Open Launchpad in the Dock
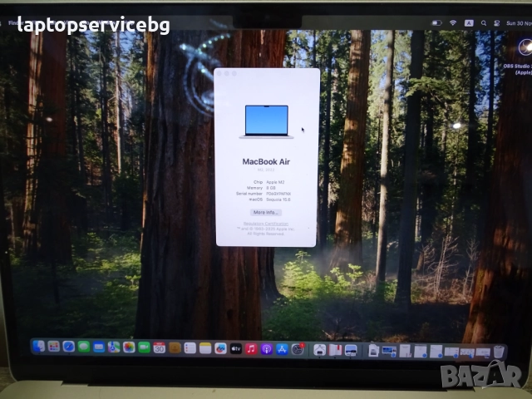The image size is (532, 399). click(x=53, y=347)
